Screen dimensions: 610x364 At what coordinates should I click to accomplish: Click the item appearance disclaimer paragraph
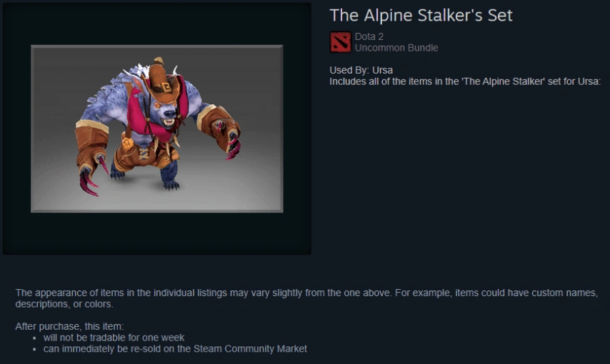306,298
